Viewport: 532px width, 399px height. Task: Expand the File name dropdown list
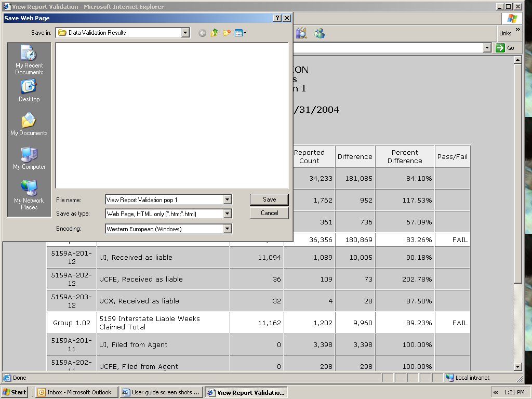(227, 200)
